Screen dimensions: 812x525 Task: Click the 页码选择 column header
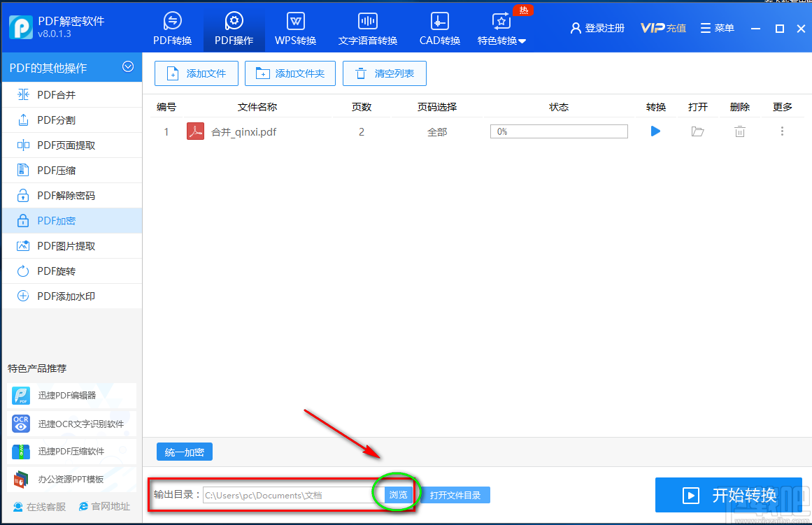point(437,107)
